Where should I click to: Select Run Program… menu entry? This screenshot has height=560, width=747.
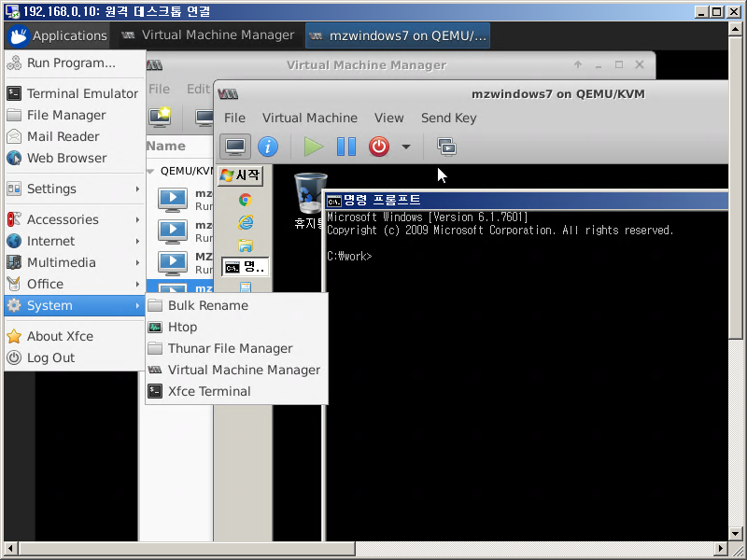(x=75, y=63)
